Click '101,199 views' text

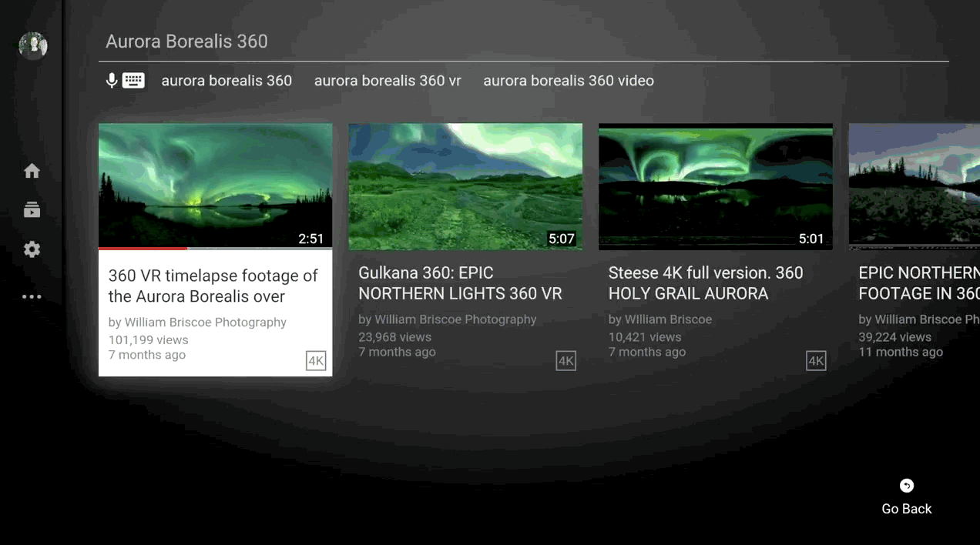[149, 339]
